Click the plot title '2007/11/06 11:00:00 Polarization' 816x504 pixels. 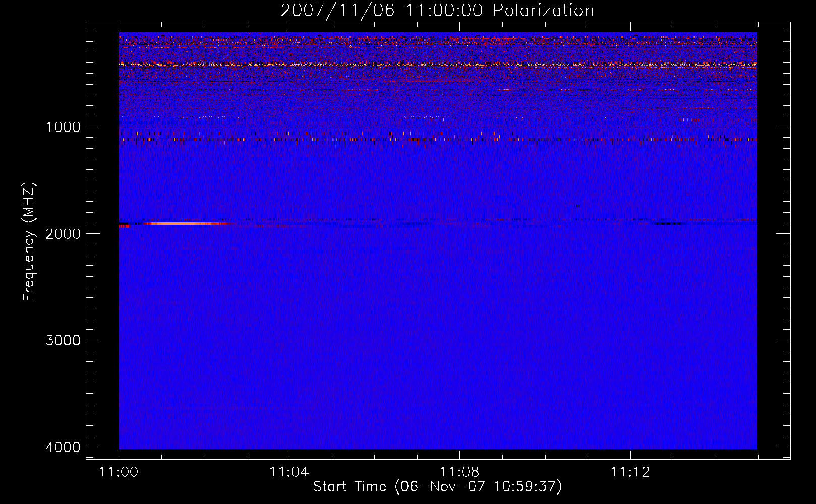click(x=437, y=11)
